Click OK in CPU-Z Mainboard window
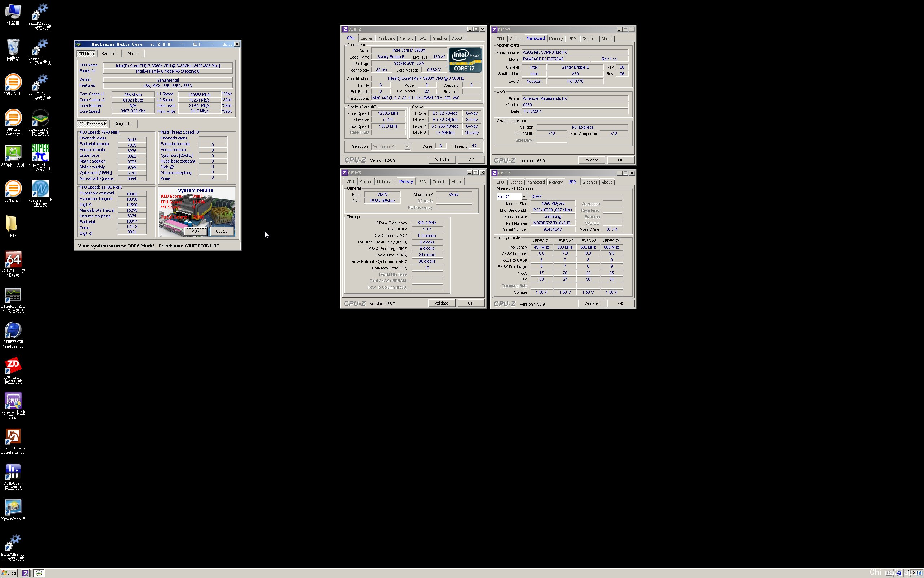Image resolution: width=924 pixels, height=578 pixels. (x=620, y=160)
